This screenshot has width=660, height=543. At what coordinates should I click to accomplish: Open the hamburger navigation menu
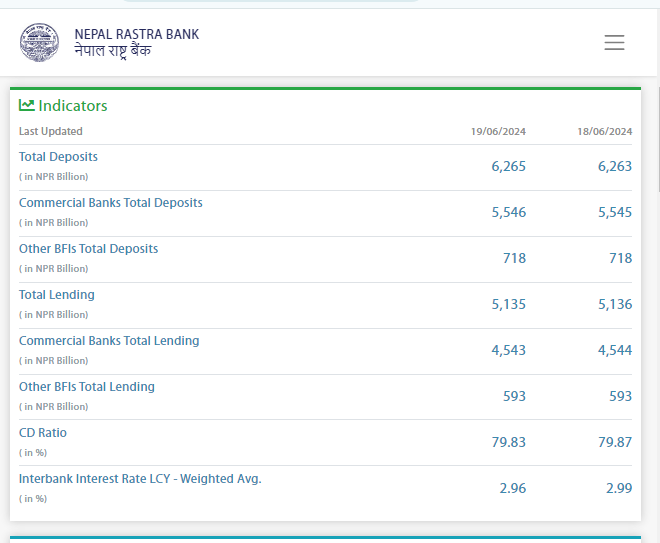pos(614,42)
